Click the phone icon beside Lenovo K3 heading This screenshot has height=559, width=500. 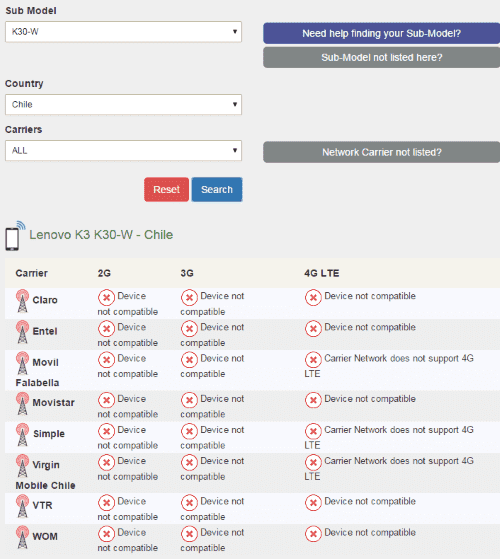(x=15, y=236)
